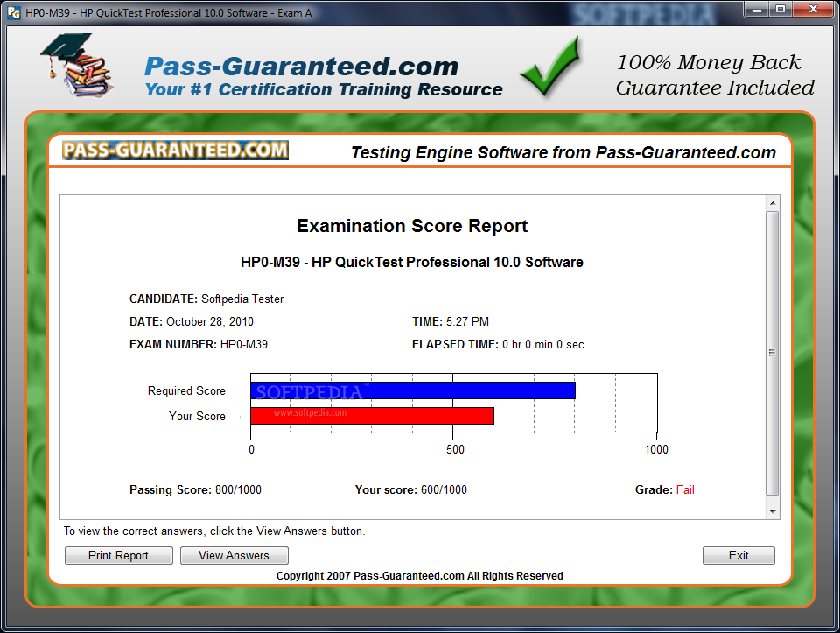
Task: Click candidate name 'Softpedia Tester'
Action: tap(242, 299)
